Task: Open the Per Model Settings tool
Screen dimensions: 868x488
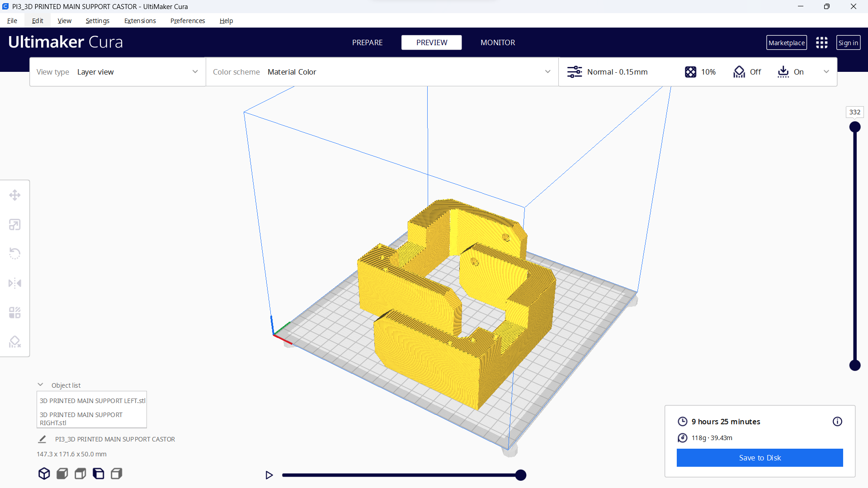Action: pos(15,313)
